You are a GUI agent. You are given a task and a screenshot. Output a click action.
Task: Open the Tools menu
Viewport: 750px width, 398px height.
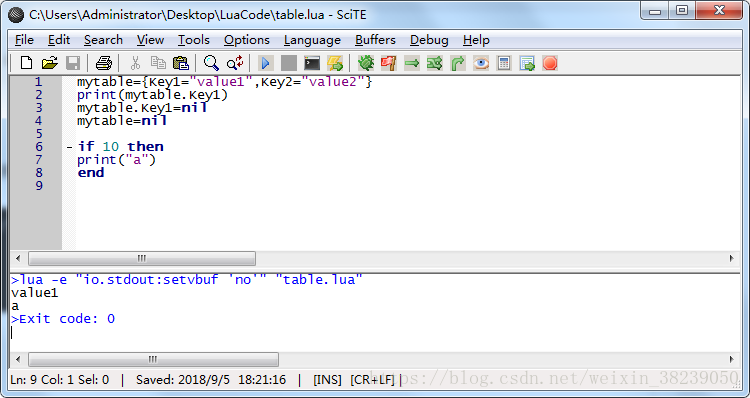click(x=194, y=40)
